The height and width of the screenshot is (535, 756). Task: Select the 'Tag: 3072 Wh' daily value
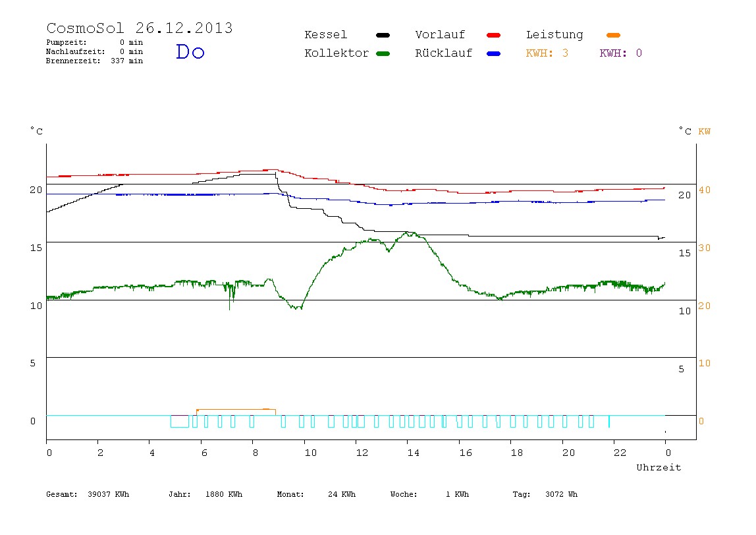click(x=545, y=494)
